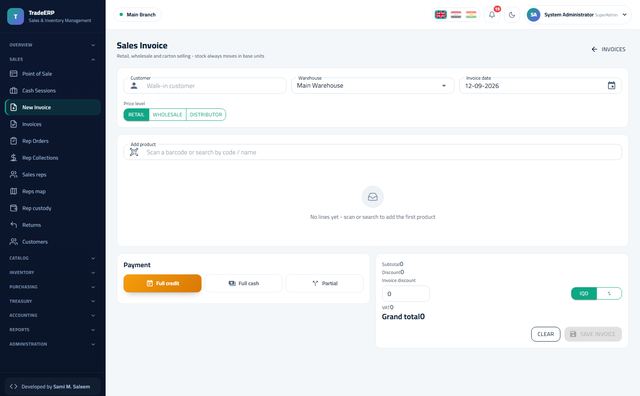
Task: Expand the Inventory sidebar section
Action: pos(53,272)
